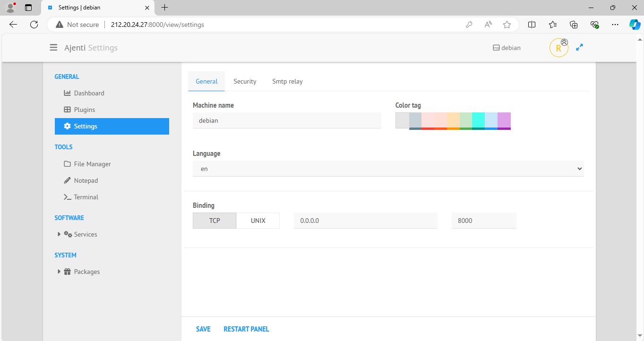Open the browser profile icon
This screenshot has height=341, width=644.
point(10,8)
